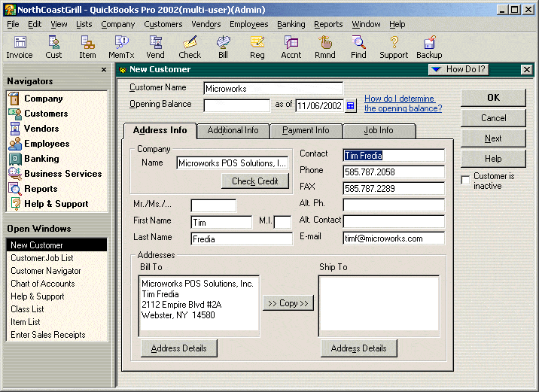Click the OK button
The width and height of the screenshot is (539, 392).
[x=493, y=98]
